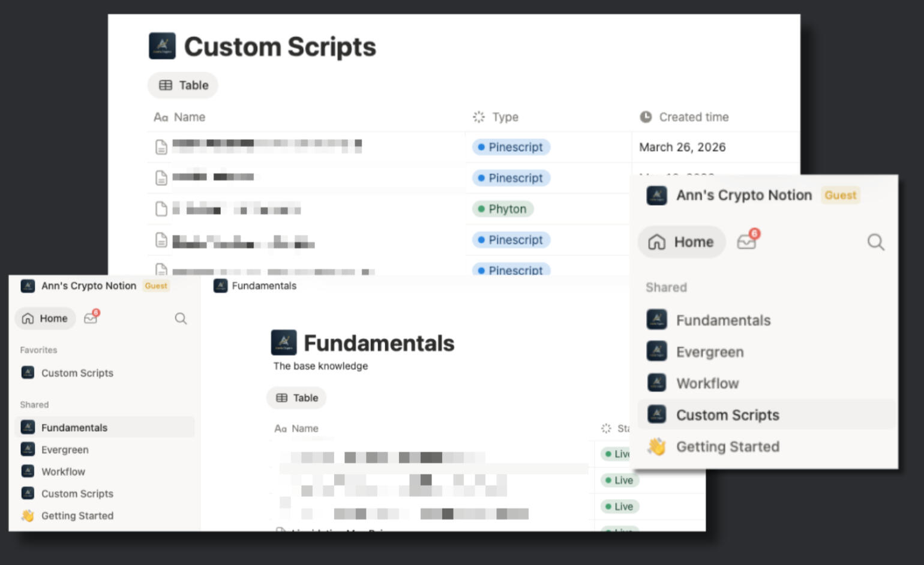The width and height of the screenshot is (924, 565).
Task: Click the waving hand icon in the enlarged panel
Action: point(656,446)
